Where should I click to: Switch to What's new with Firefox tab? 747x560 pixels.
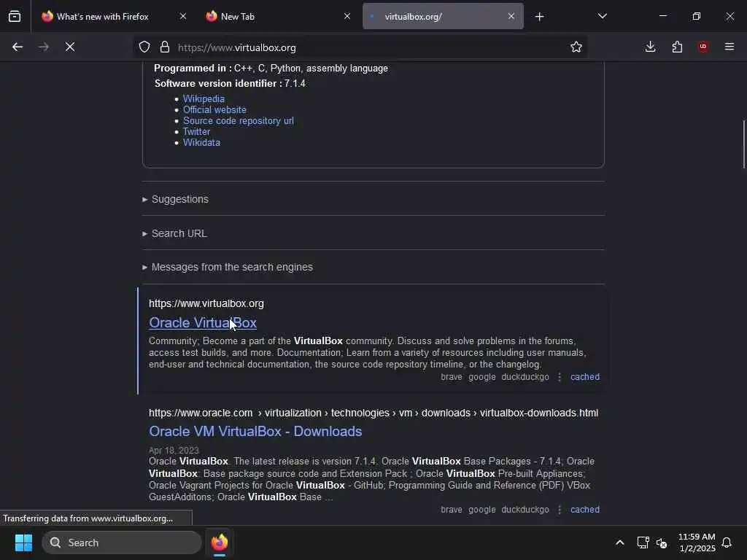pos(102,17)
